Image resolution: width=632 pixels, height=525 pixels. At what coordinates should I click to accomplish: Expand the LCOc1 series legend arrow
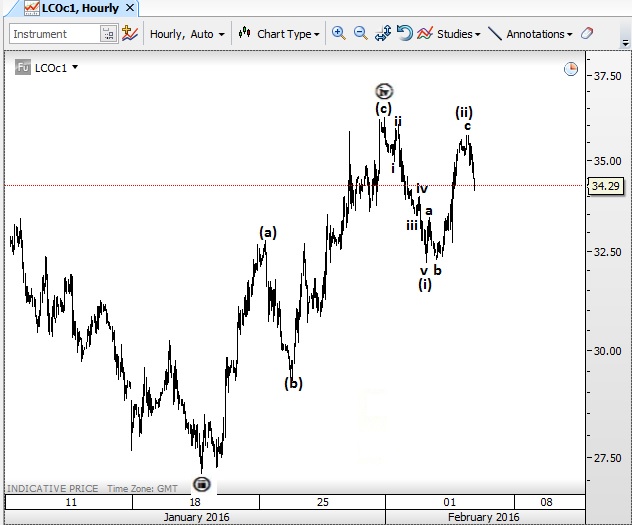coord(75,68)
